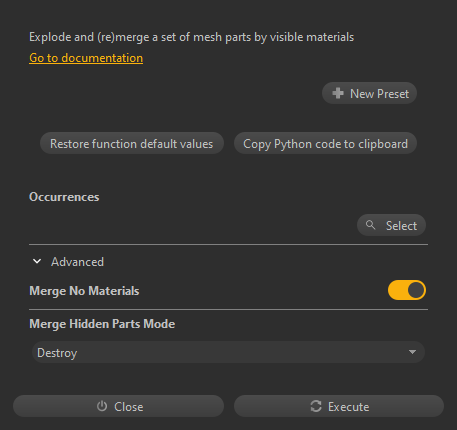
Task: Click the Merge No Materials label
Action: click(84, 291)
